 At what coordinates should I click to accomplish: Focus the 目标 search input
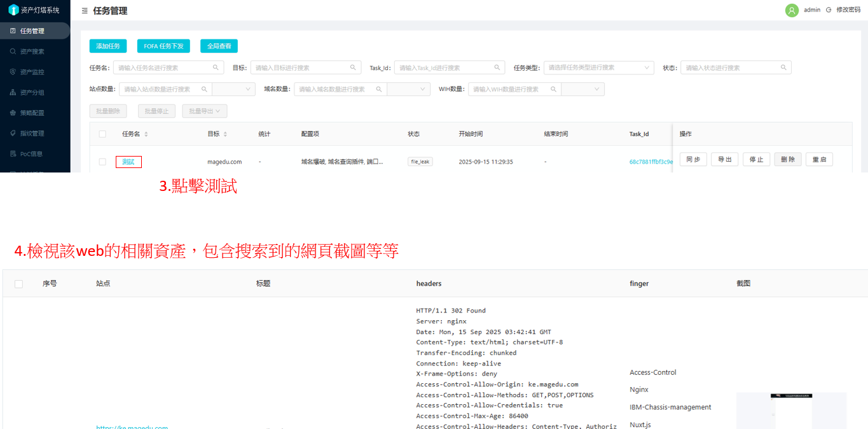[x=306, y=67]
